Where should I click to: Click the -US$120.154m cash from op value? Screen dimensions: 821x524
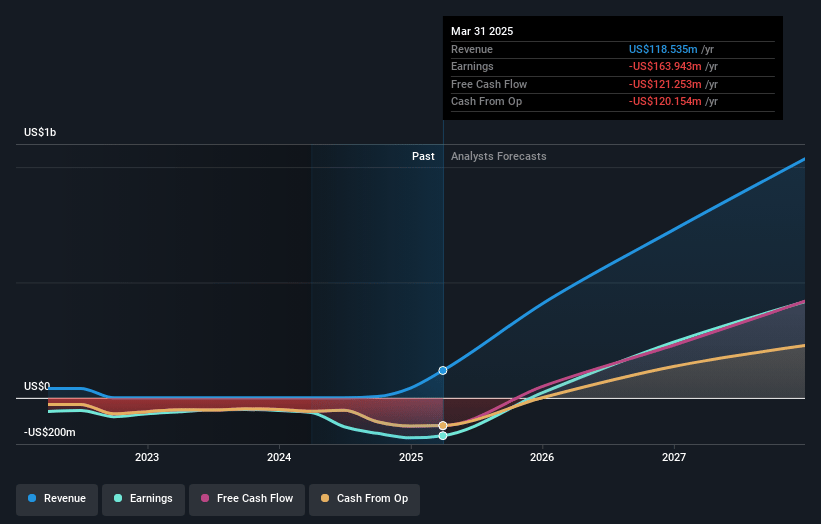665,102
